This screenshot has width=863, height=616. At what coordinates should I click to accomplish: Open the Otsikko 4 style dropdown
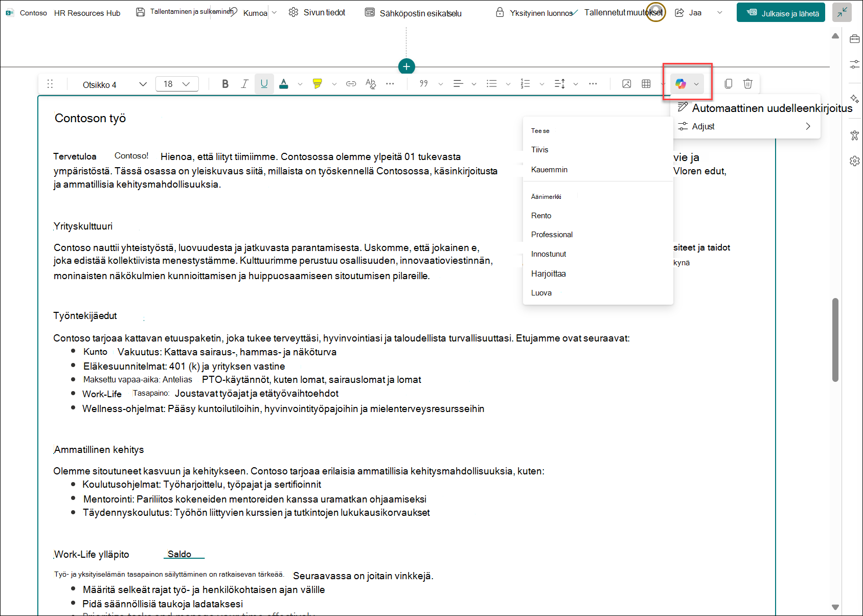[115, 84]
